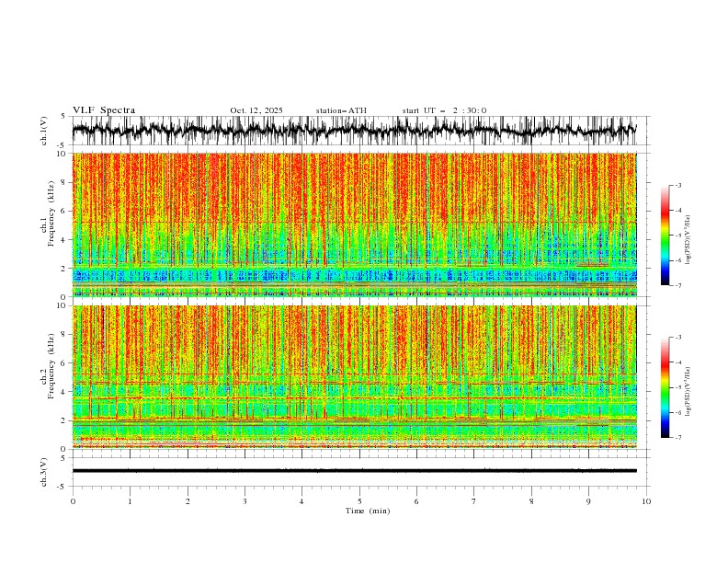The width and height of the screenshot is (728, 563).
Task: Click the ch.2 colorbar "log(PSD)(V²/Hz)" label
Action: tap(688, 391)
